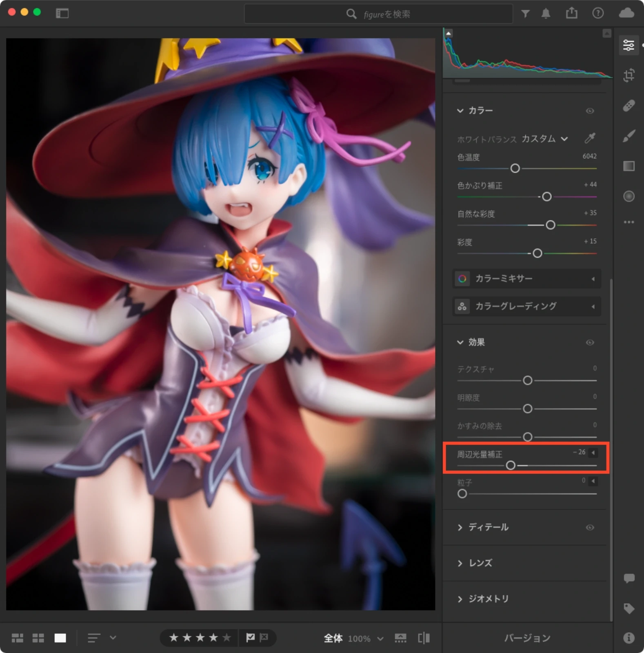Open the sort order dropdown chevron
Screen dimensions: 644x653
(113, 637)
